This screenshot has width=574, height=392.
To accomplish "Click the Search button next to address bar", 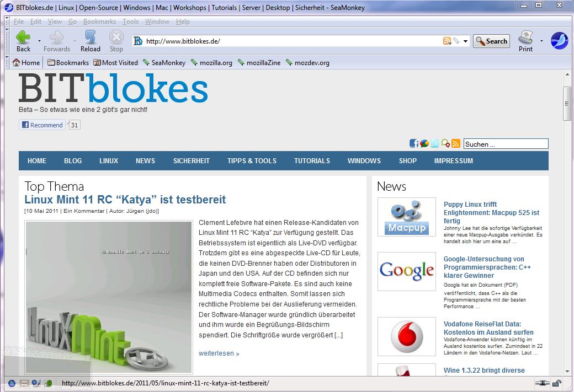I will tap(491, 41).
